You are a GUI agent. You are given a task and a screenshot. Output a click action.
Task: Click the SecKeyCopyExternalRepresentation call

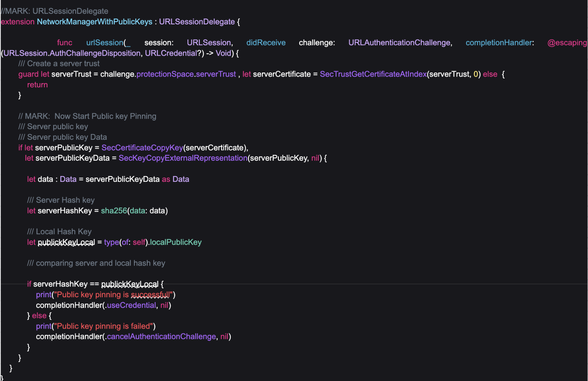point(183,158)
